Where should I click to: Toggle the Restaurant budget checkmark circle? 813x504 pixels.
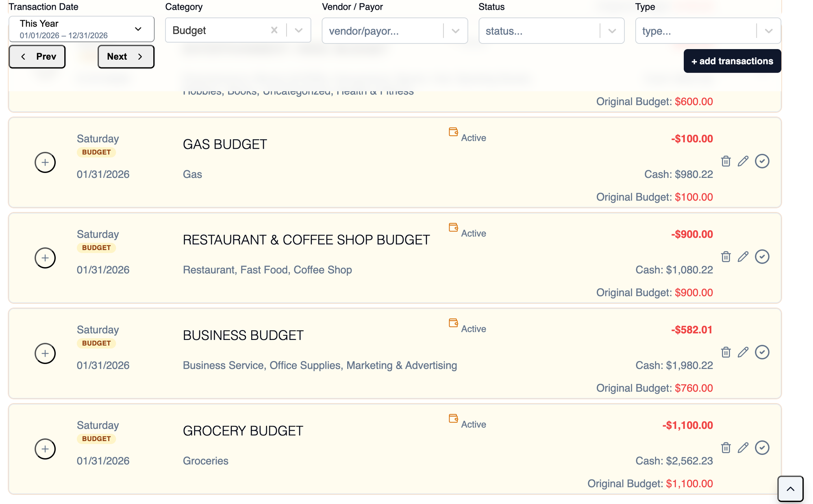[x=762, y=257]
